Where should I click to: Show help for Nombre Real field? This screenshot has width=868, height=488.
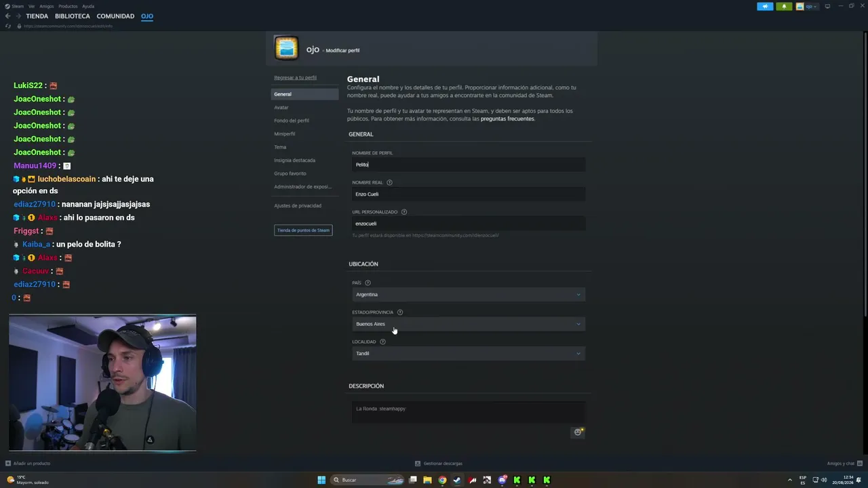pos(389,182)
